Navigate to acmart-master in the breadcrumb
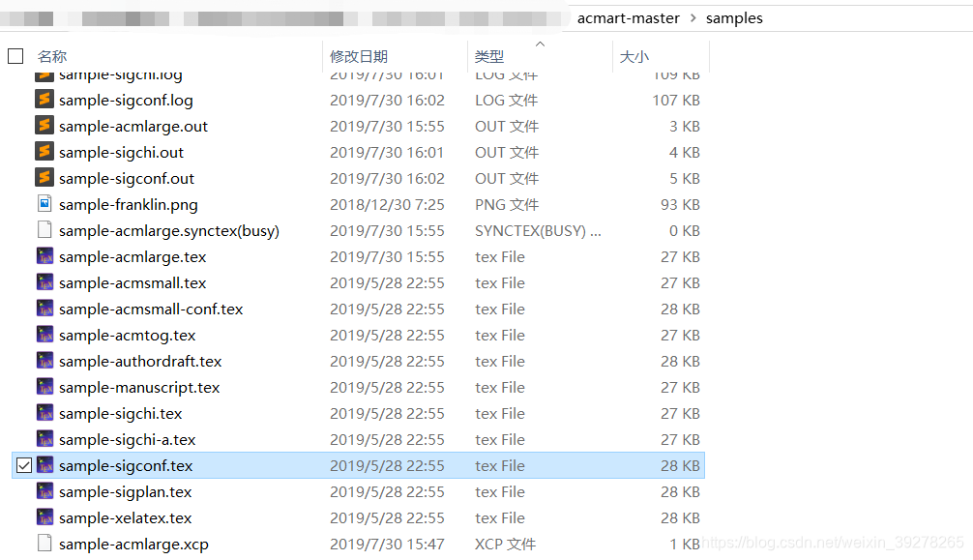Viewport: 973px width, 560px height. [x=629, y=18]
